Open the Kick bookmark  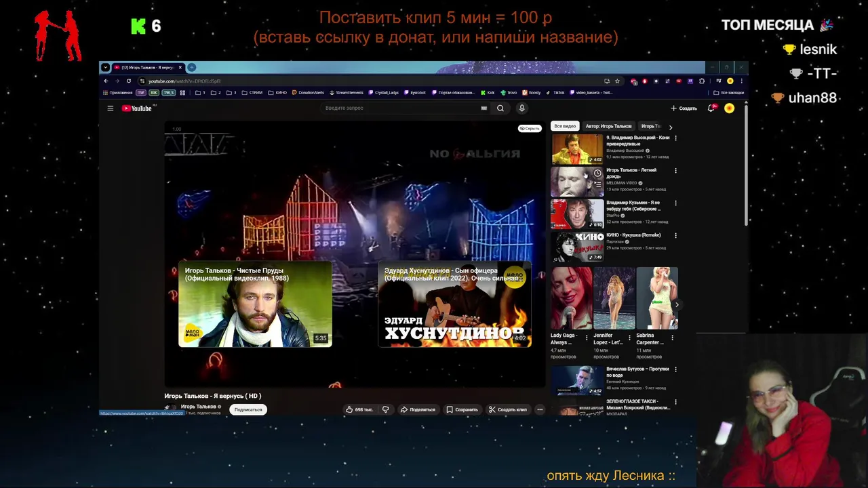pos(488,92)
